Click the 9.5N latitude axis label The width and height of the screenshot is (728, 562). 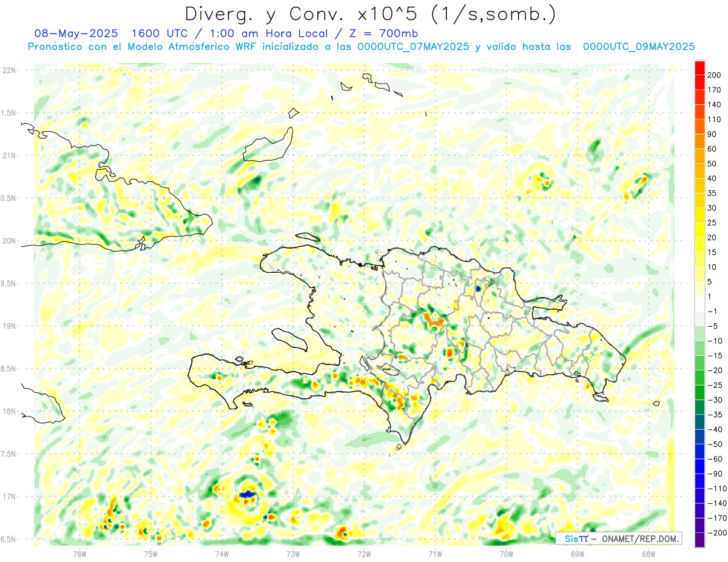(8, 283)
